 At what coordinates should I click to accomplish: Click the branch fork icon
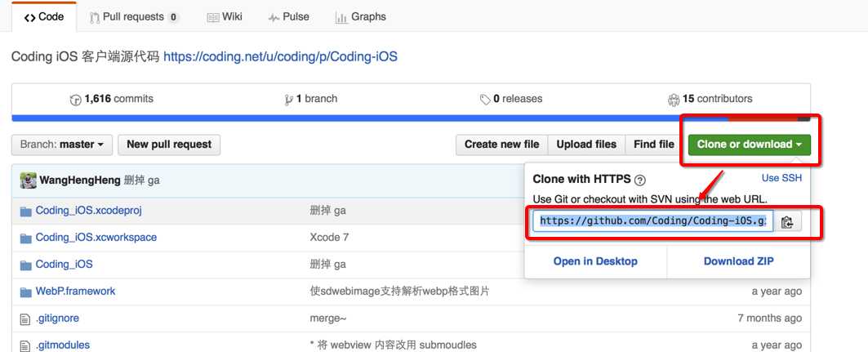(x=288, y=100)
